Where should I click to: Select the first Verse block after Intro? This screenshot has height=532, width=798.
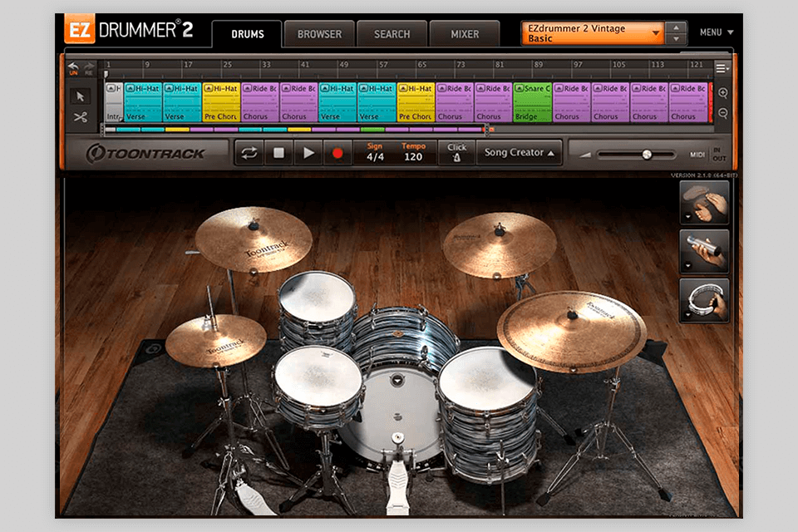pyautogui.click(x=143, y=102)
